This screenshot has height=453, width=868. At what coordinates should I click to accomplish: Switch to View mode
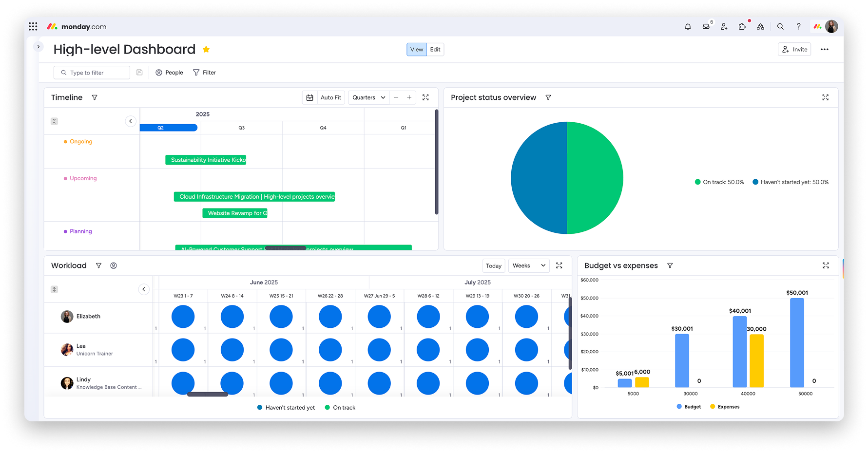click(417, 49)
